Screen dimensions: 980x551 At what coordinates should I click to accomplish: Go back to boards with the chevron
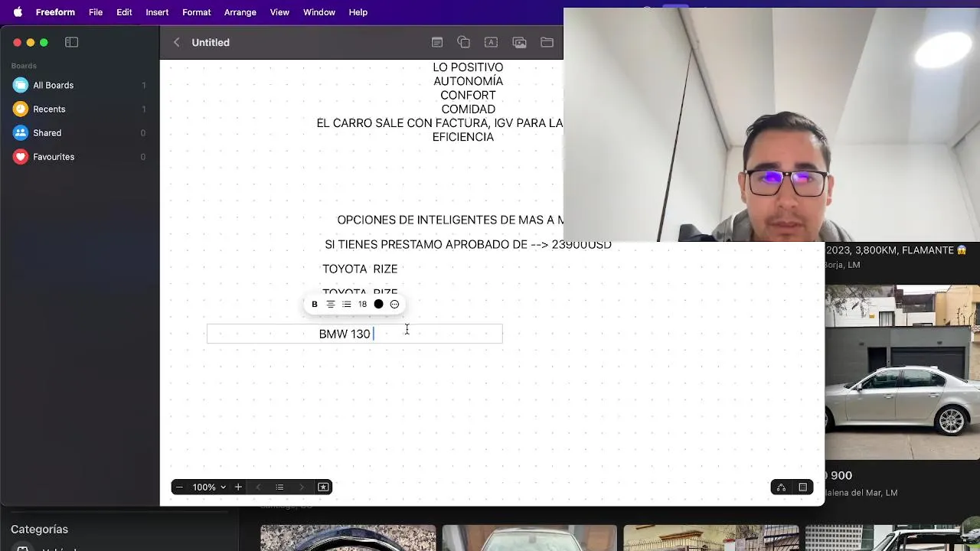tap(176, 43)
